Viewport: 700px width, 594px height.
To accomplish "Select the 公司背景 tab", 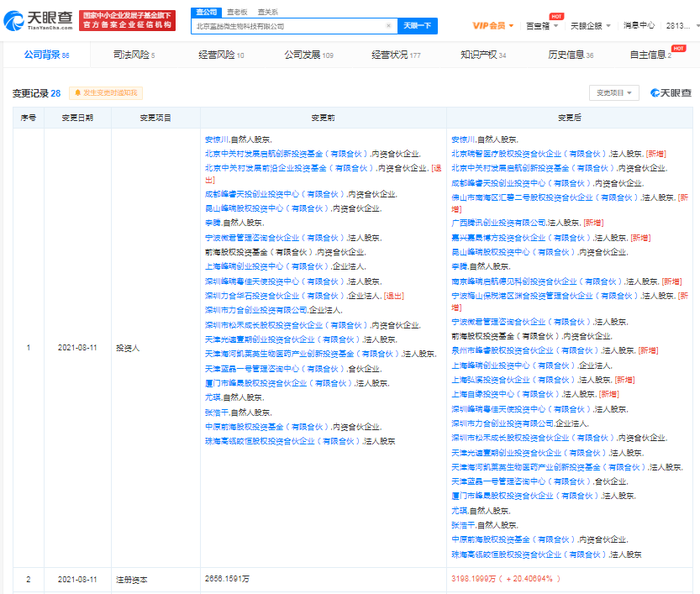I will [46, 55].
